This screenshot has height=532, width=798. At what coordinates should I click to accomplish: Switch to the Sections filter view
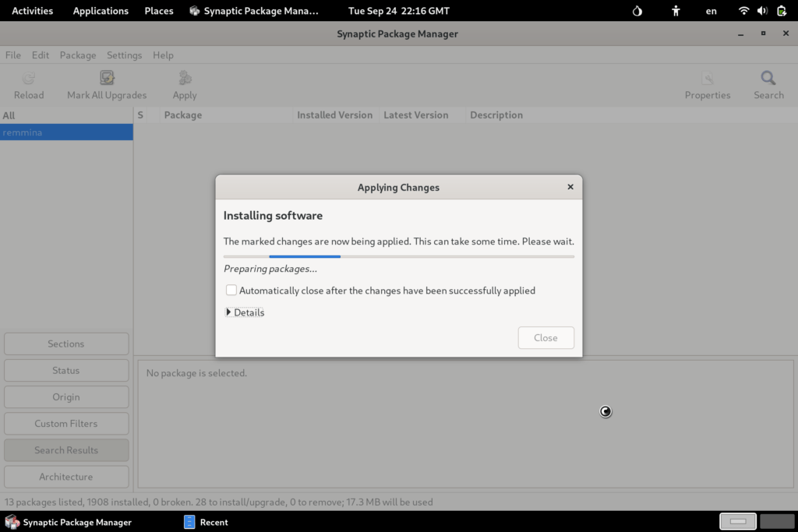point(66,344)
